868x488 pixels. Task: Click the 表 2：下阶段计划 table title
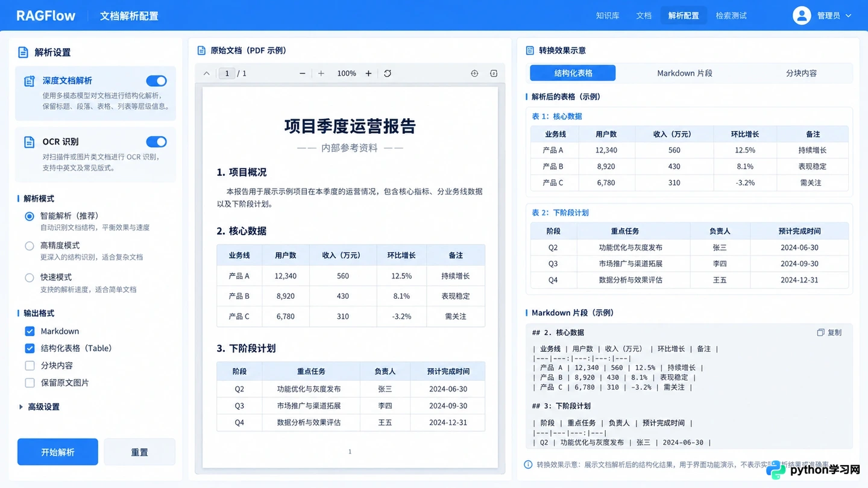coord(560,213)
